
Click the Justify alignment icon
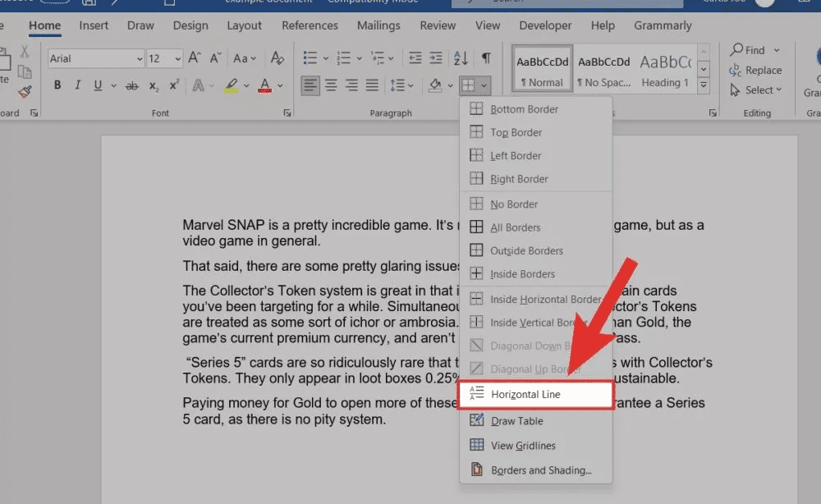(372, 85)
